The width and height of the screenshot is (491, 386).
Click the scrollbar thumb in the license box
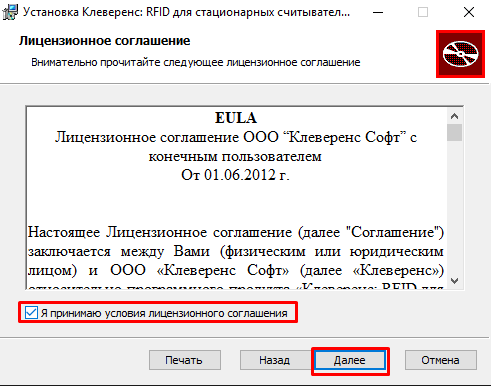click(454, 133)
